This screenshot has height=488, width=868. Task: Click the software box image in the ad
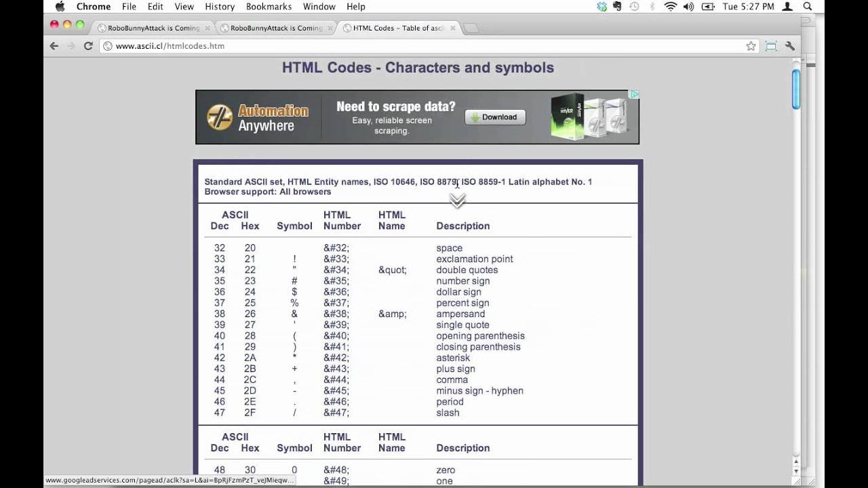tap(587, 117)
